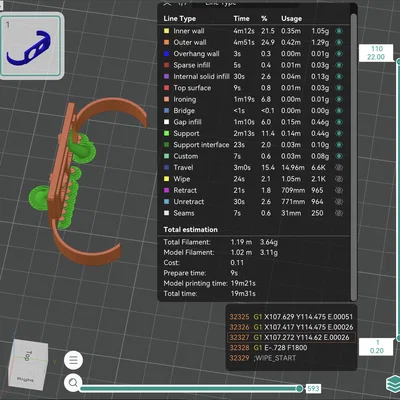The height and width of the screenshot is (400, 400).
Task: Open the Line Type view dropdown at top
Action: [245, 4]
